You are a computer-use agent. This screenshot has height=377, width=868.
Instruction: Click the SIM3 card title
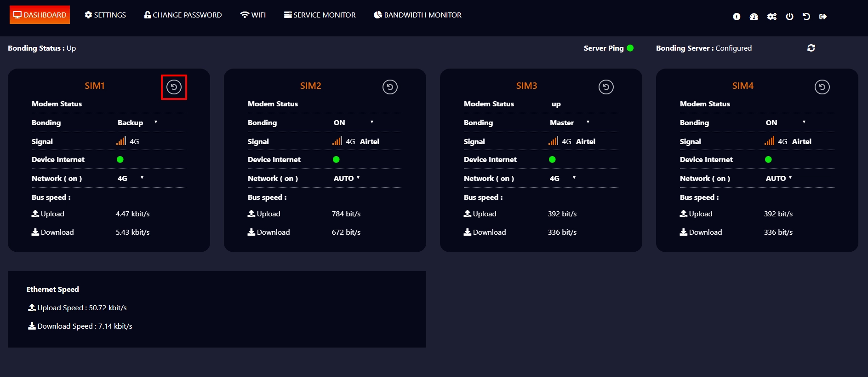pos(527,86)
